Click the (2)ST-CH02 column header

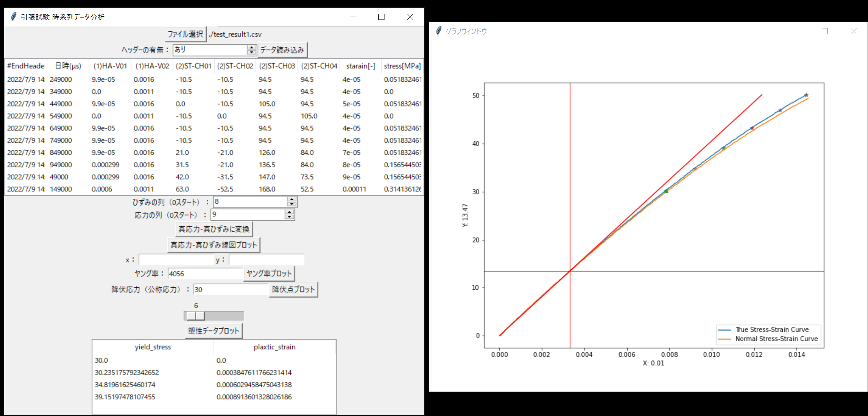[x=235, y=66]
